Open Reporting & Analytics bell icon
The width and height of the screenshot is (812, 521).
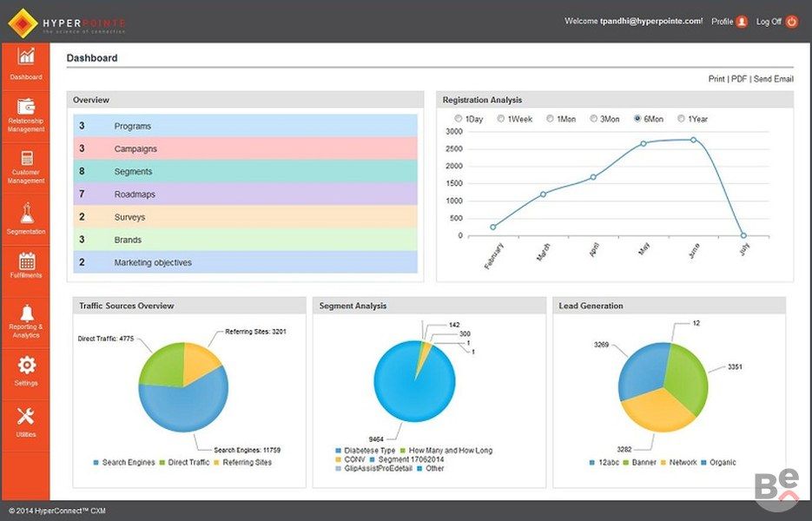pos(26,313)
